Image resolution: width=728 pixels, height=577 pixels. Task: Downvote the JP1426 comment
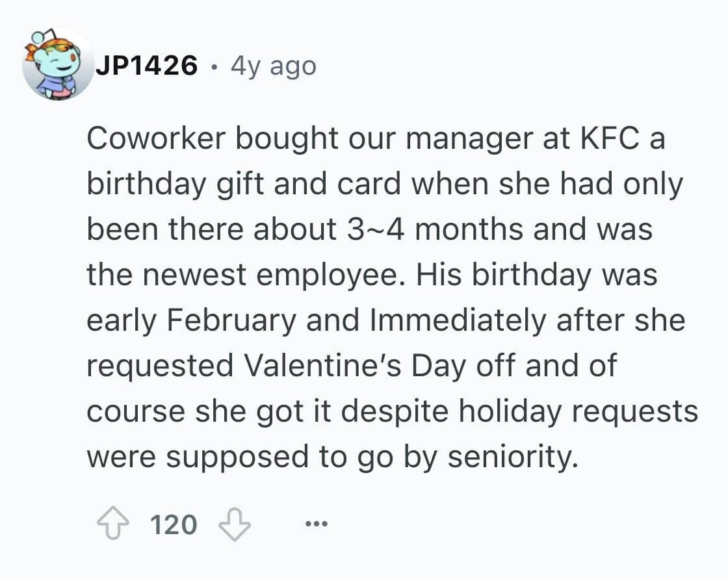(234, 524)
